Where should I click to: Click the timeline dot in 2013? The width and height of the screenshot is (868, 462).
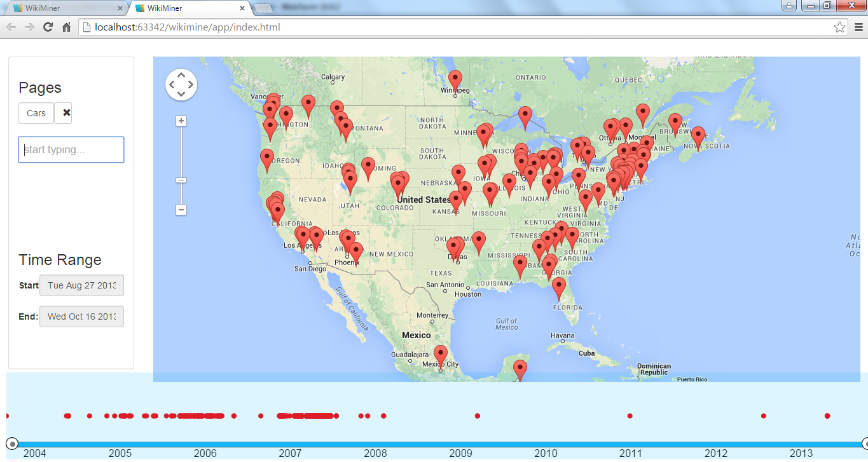click(827, 416)
